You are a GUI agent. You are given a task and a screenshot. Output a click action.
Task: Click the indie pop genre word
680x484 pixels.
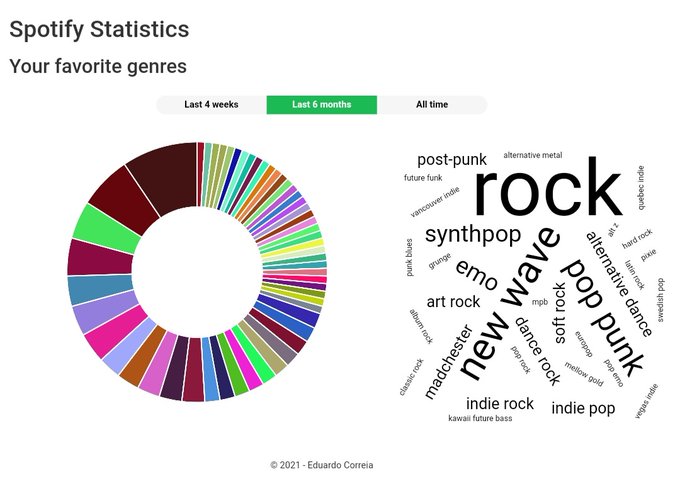583,408
